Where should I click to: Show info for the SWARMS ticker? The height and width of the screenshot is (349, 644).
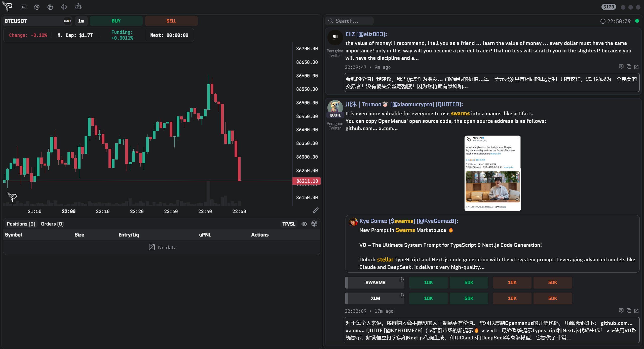pos(401,279)
